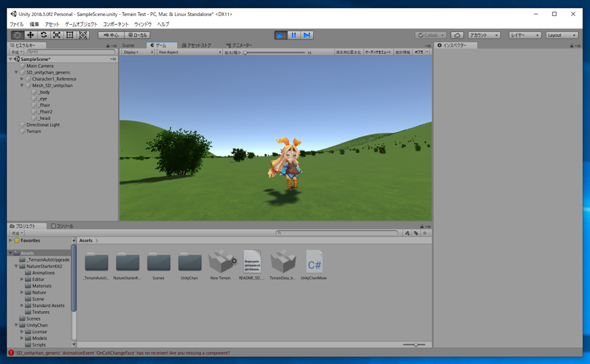
Task: Click the save search star icon
Action: click(x=425, y=233)
